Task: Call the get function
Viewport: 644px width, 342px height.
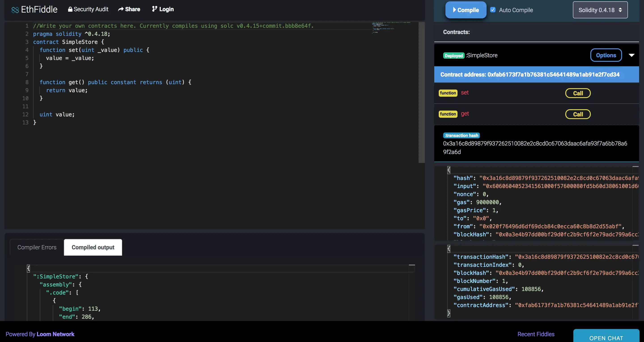Action: pyautogui.click(x=578, y=114)
